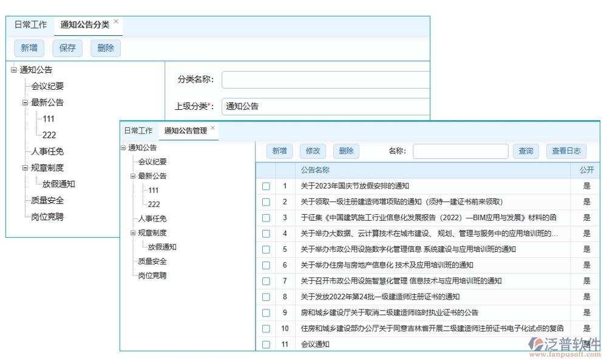Click the select-all checkbox in table header
607x364 pixels.
point(266,170)
